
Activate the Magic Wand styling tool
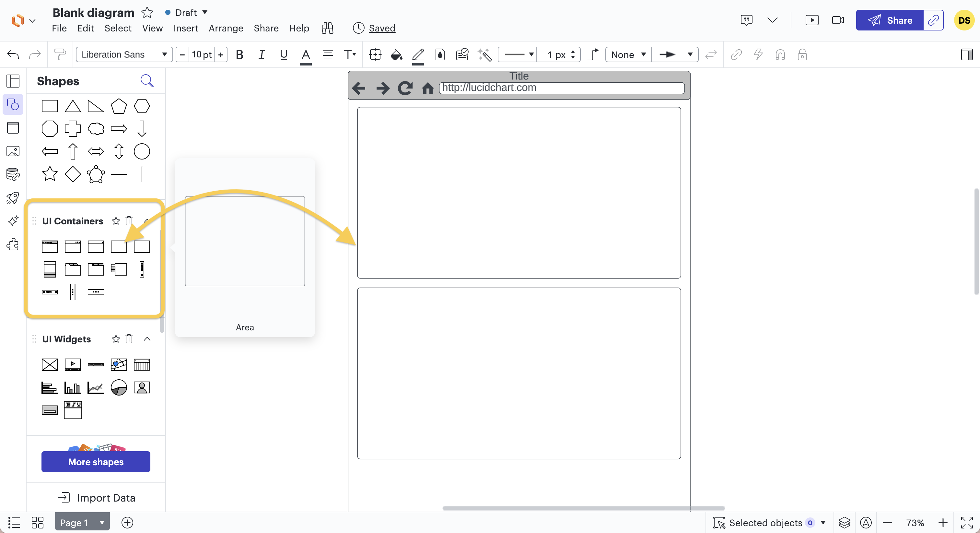(x=484, y=54)
